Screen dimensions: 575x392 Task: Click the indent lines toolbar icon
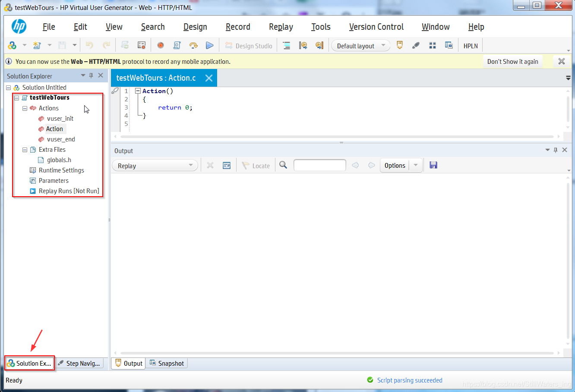(x=286, y=45)
